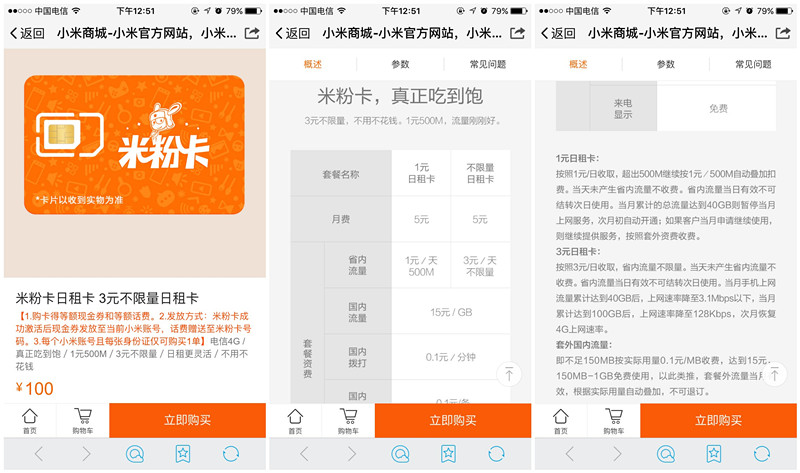
Task: Click cell 1元/天 500M
Action: click(x=421, y=266)
